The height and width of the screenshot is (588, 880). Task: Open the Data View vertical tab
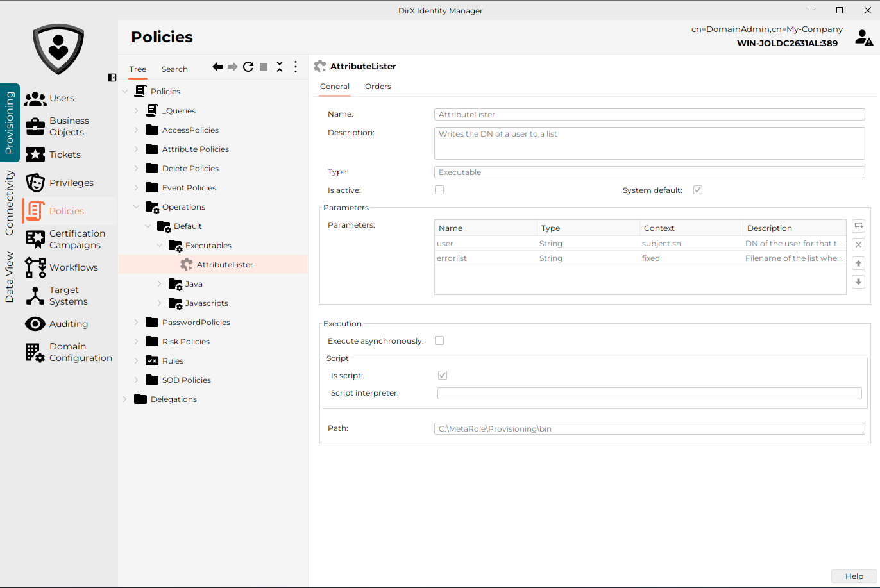[10, 277]
